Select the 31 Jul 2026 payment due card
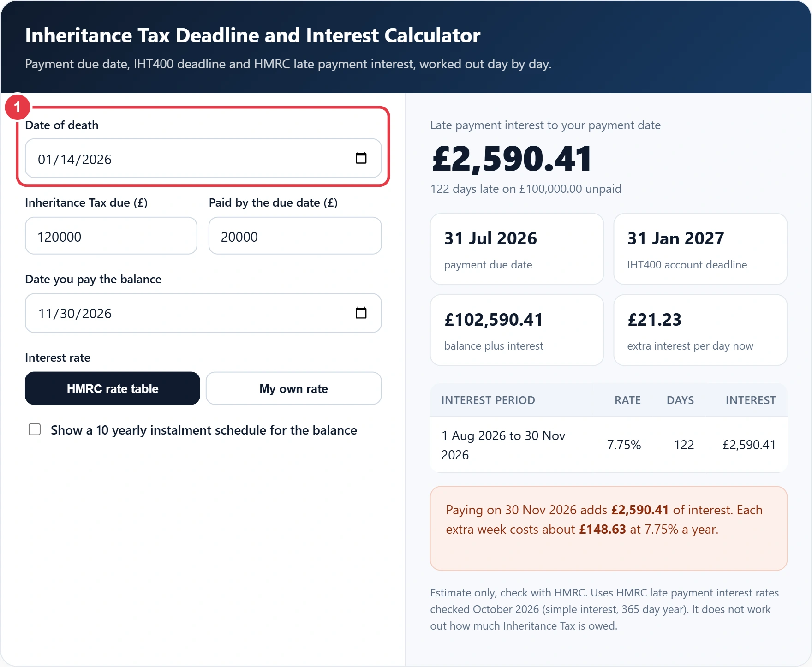 click(x=517, y=249)
